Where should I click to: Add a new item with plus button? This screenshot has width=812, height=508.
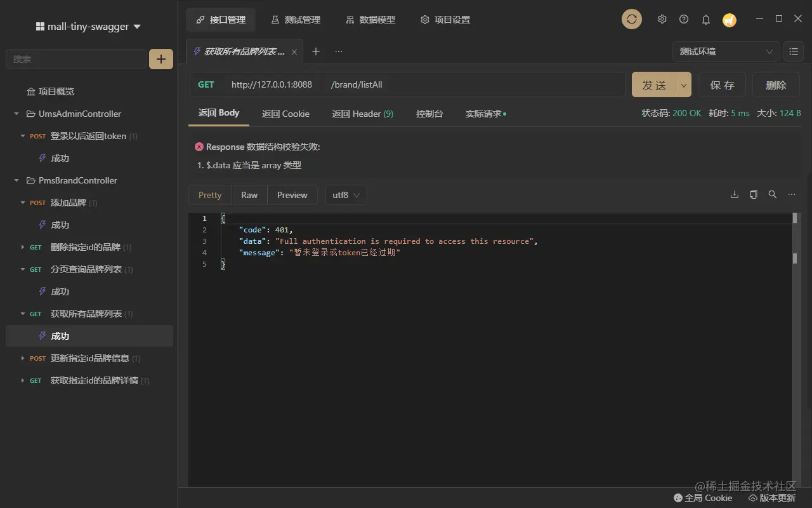click(x=161, y=59)
